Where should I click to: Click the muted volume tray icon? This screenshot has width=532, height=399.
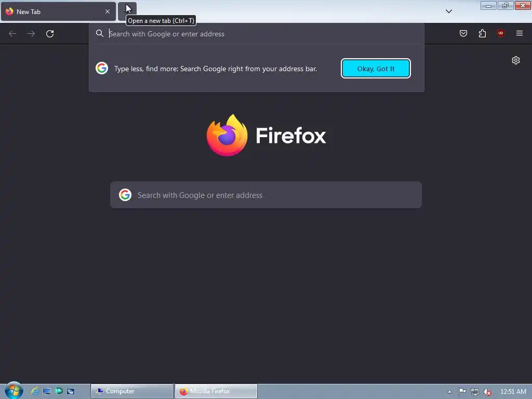pos(487,392)
